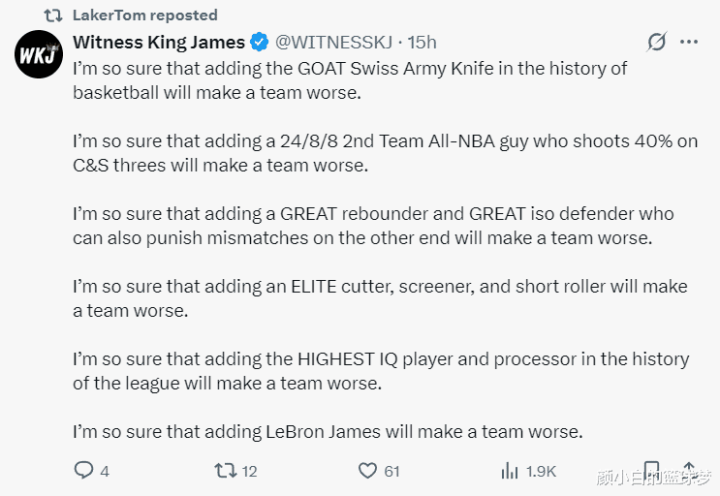The image size is (720, 496).
Task: Repost this tweet using the retweet icon
Action: click(x=226, y=470)
